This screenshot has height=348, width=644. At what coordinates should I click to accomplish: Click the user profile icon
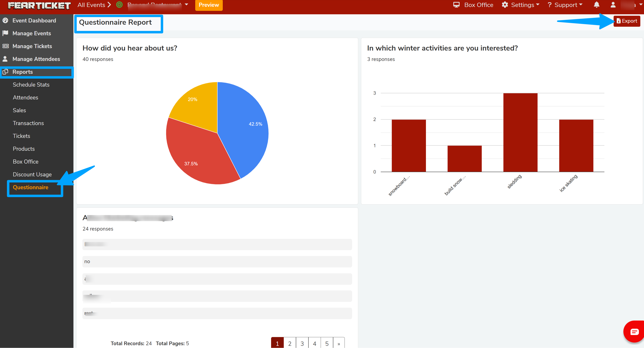tap(613, 5)
